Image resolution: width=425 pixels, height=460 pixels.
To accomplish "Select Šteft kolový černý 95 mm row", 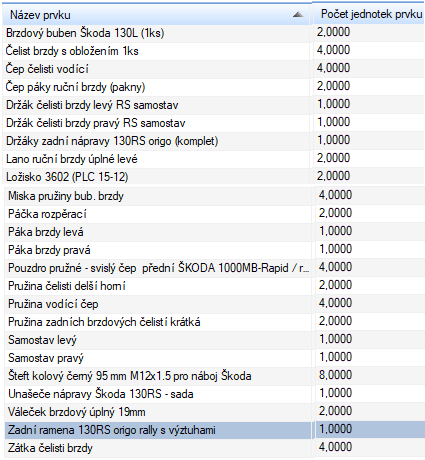I will [215, 376].
